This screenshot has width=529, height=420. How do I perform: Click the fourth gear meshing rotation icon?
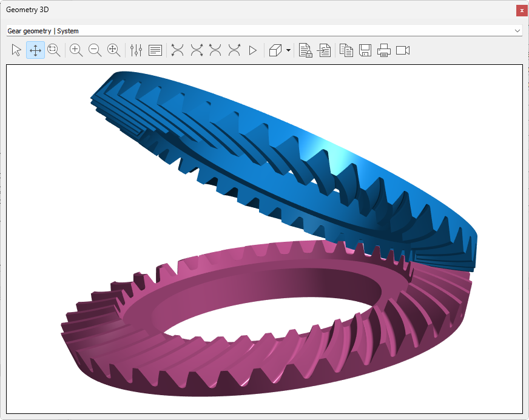click(234, 50)
